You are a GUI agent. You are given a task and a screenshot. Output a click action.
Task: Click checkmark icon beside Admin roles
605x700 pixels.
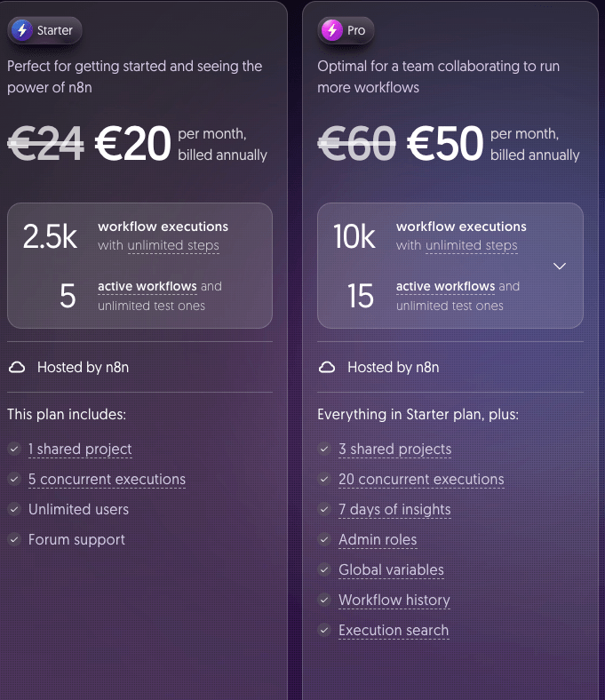325,539
